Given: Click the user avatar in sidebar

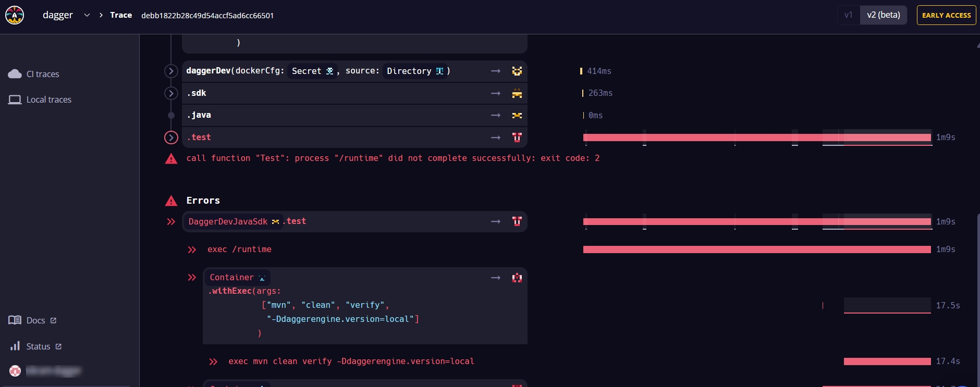Looking at the screenshot, I should 15,371.
